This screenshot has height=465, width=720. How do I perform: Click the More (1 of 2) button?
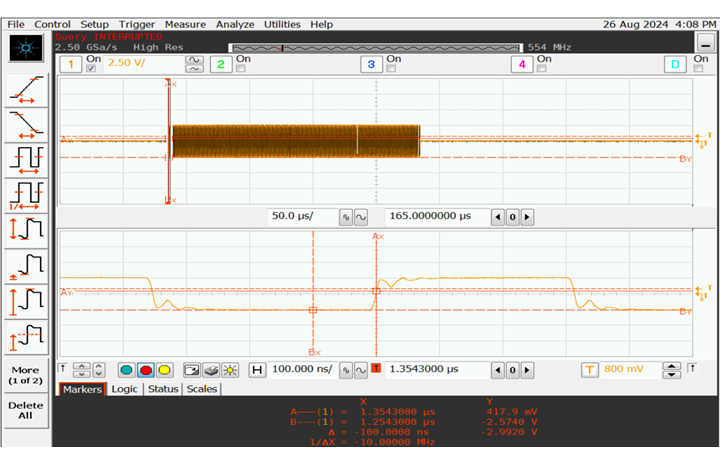[26, 375]
